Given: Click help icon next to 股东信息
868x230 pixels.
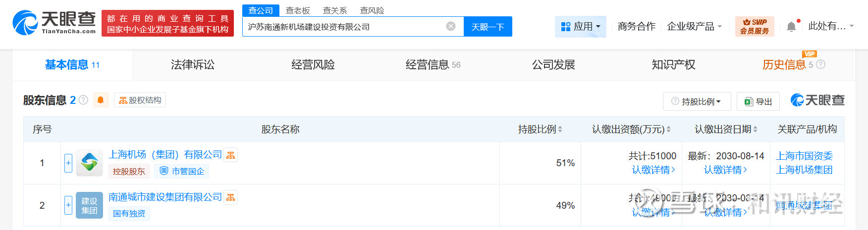Looking at the screenshot, I should [83, 100].
